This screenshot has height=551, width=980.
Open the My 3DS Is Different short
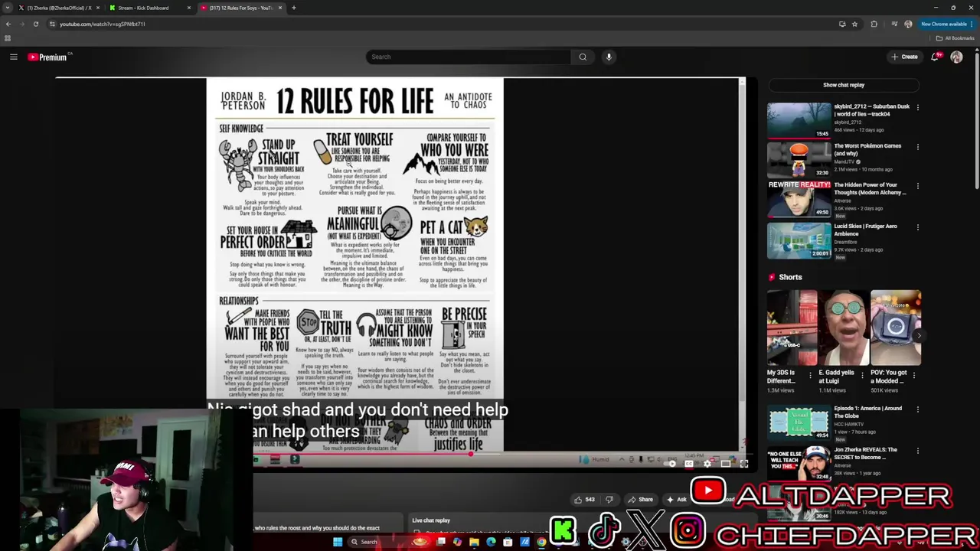point(792,328)
